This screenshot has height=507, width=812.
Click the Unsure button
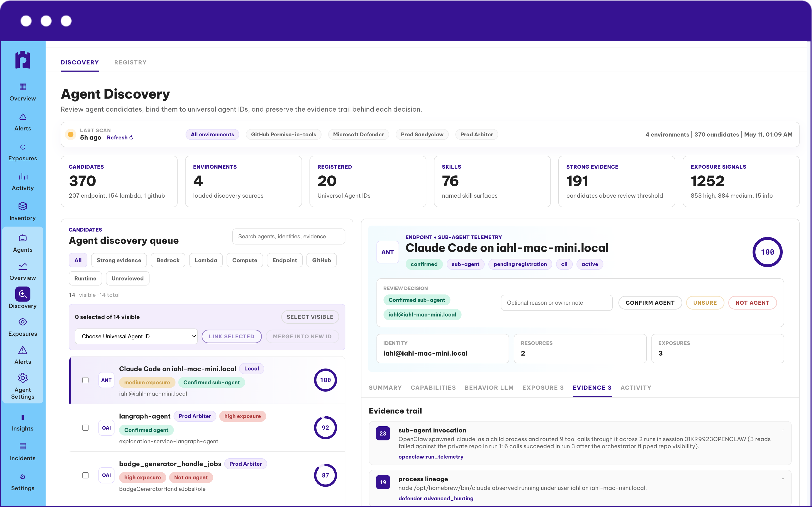tap(705, 303)
